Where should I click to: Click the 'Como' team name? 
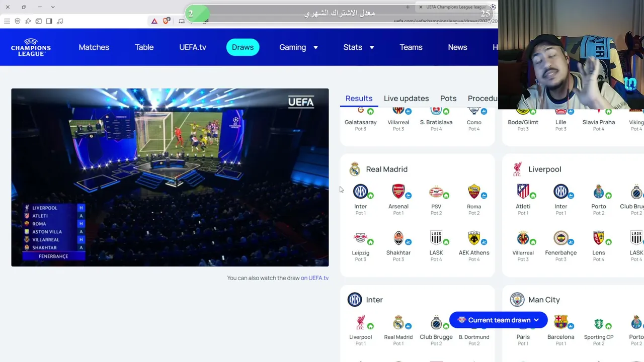pyautogui.click(x=474, y=122)
